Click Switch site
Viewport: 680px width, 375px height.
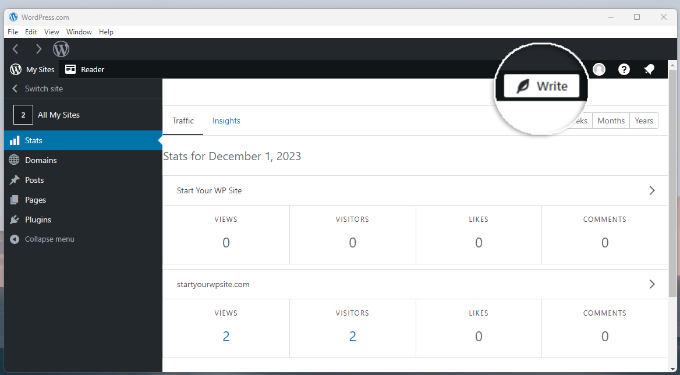coord(38,88)
